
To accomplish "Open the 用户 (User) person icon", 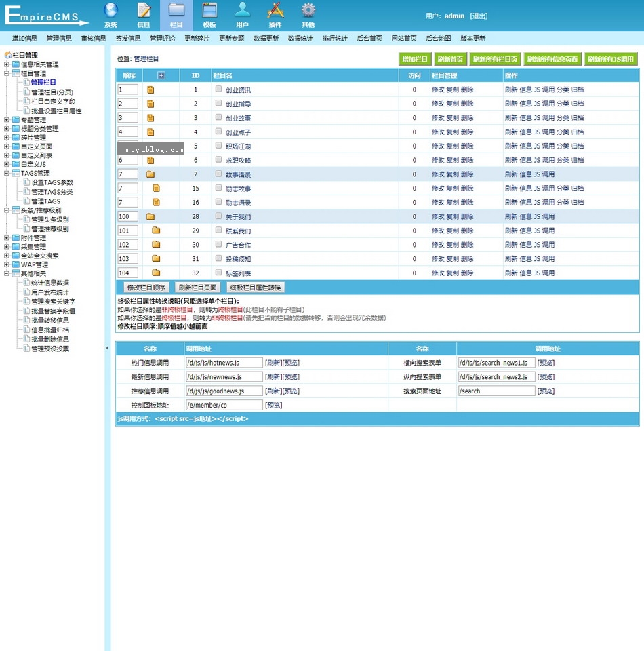I will 242,11.
